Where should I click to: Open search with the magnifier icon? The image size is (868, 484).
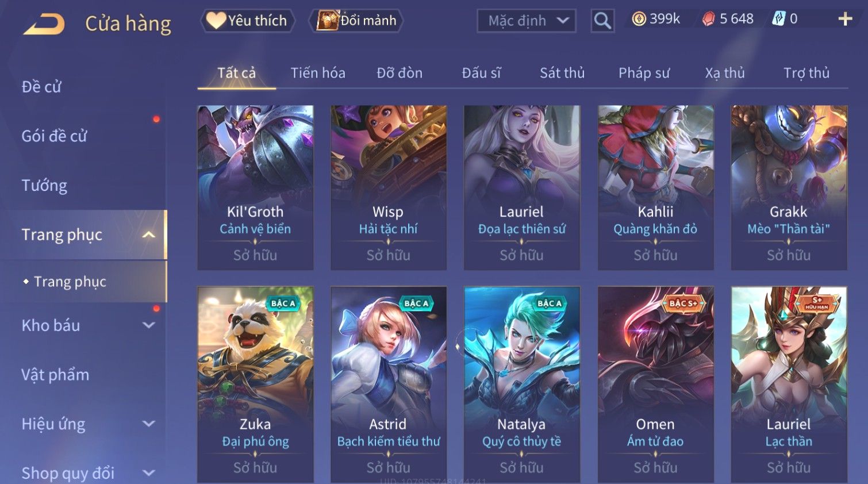602,21
